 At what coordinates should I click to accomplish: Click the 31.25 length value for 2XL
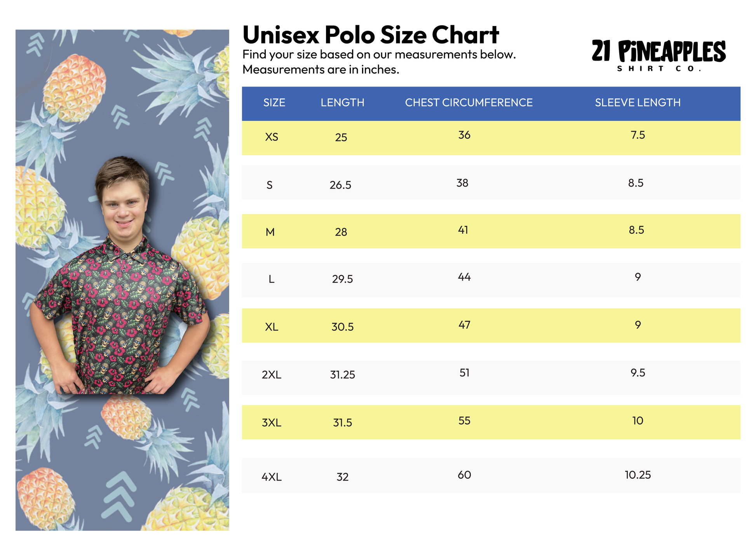[x=342, y=375]
